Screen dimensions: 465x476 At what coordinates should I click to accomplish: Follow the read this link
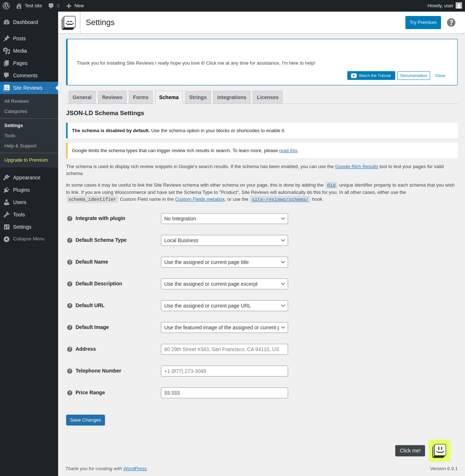click(288, 151)
